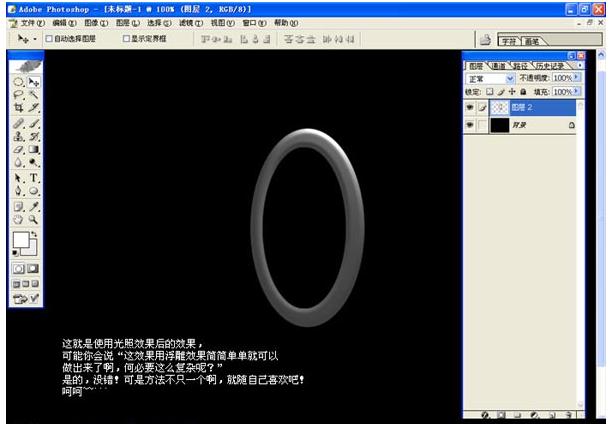Open the blend mode 正常 dropdown
The height and width of the screenshot is (424, 613).
coord(490,79)
